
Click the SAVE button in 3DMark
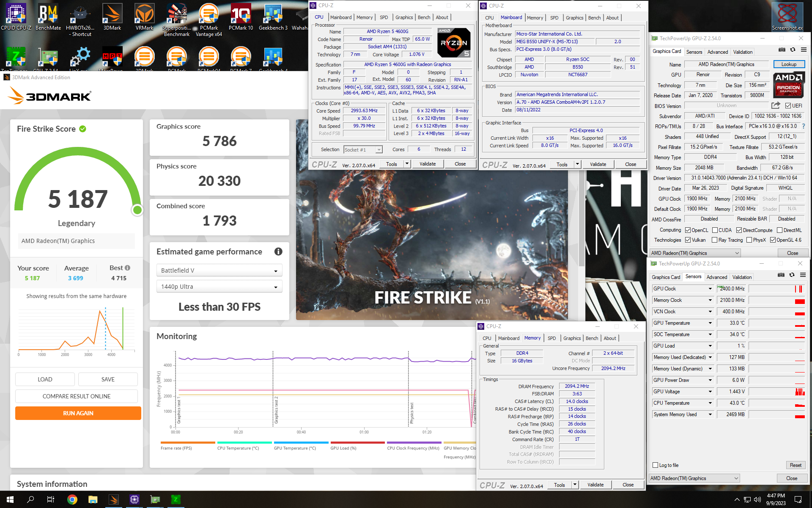pos(108,379)
